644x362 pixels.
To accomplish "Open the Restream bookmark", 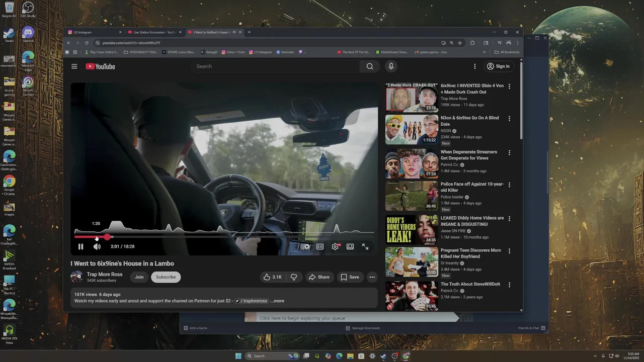I will coord(285,52).
